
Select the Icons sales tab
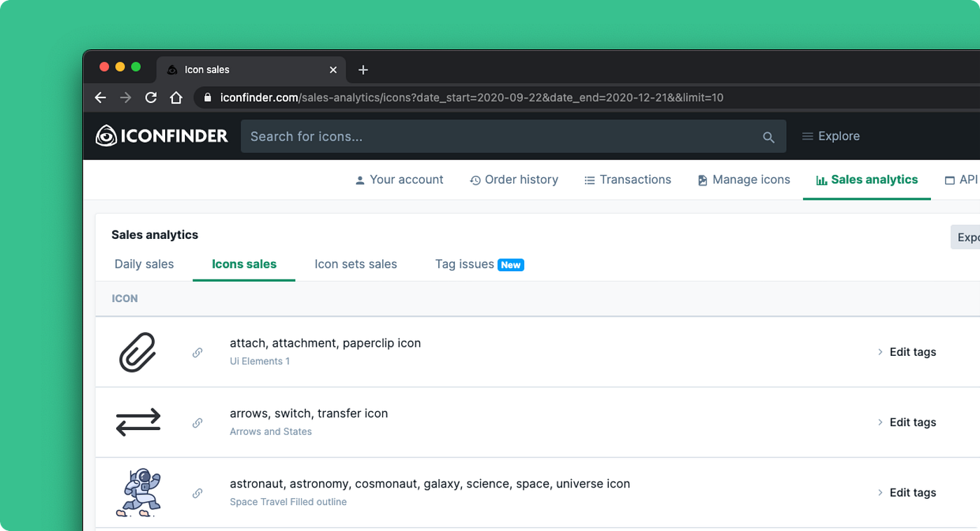click(244, 264)
